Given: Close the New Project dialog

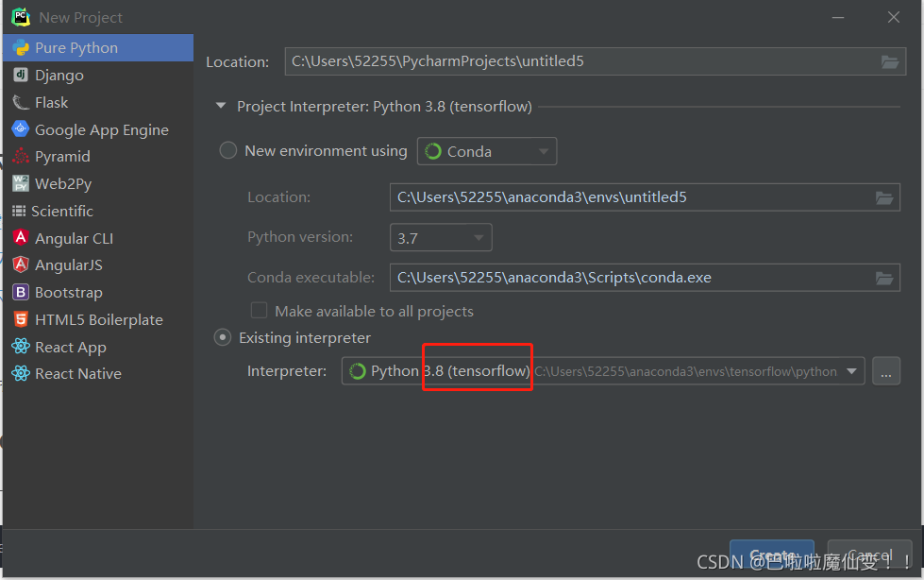Looking at the screenshot, I should pos(894,17).
